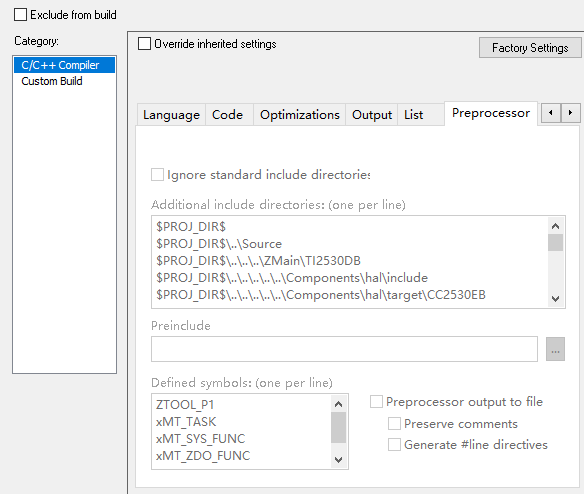Select Custom Build category

tap(64, 81)
